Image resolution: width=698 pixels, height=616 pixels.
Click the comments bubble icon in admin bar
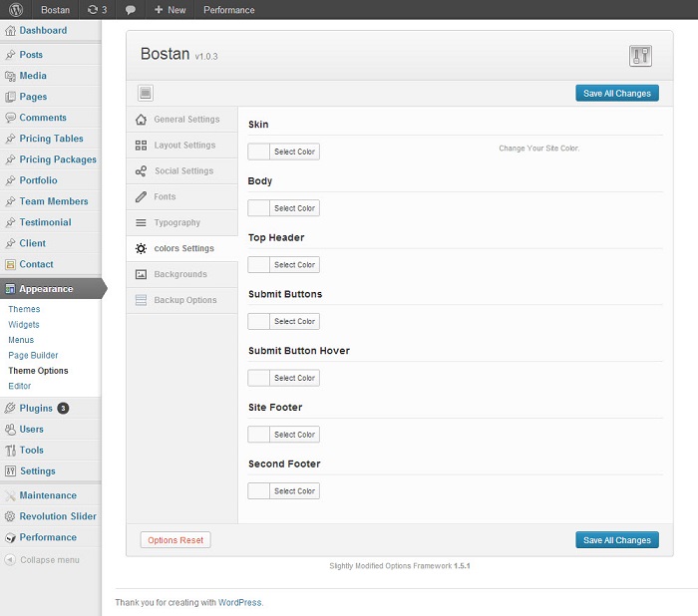pyautogui.click(x=131, y=10)
